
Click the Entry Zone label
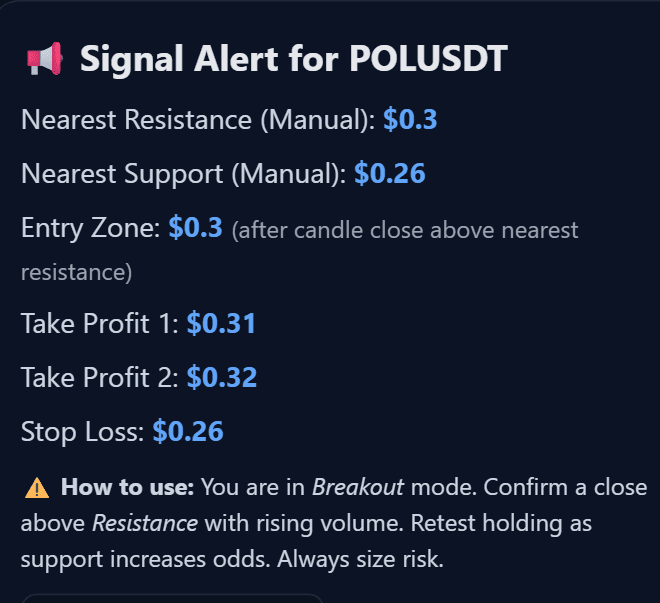pos(91,228)
